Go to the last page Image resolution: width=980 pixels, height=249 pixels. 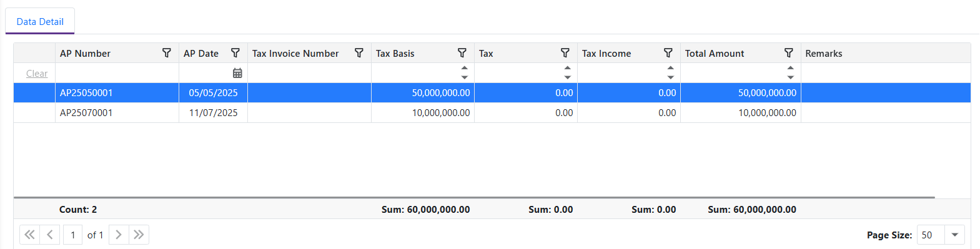(x=139, y=235)
